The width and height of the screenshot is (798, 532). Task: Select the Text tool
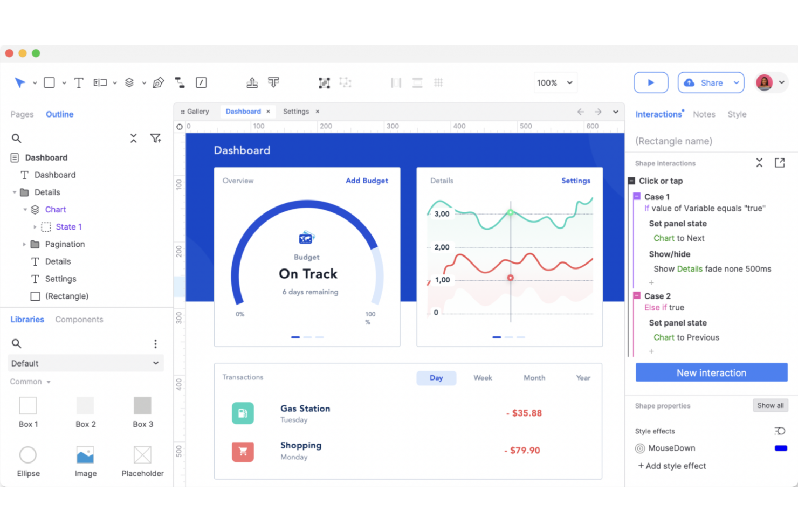[79, 82]
